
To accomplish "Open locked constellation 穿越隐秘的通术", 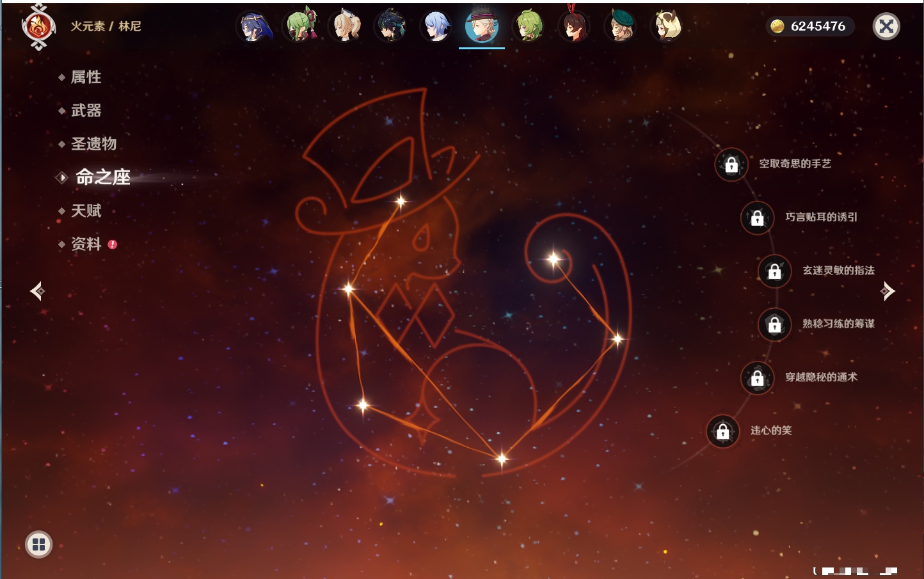I will (758, 378).
